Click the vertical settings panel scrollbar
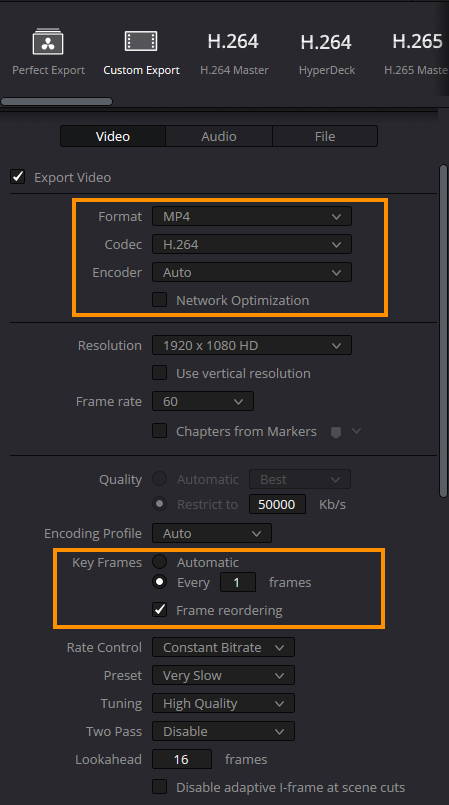Image resolution: width=449 pixels, height=805 pixels. (443, 331)
